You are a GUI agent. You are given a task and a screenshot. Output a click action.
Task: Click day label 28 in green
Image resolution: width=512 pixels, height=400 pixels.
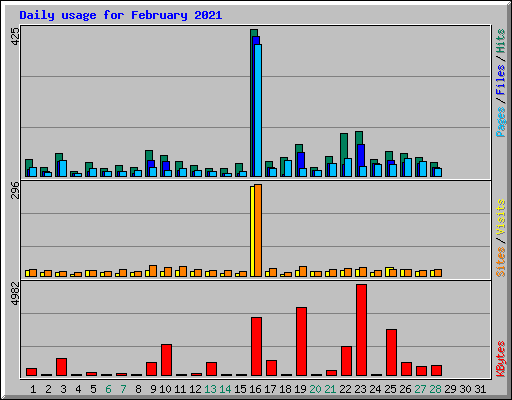pos(435,389)
